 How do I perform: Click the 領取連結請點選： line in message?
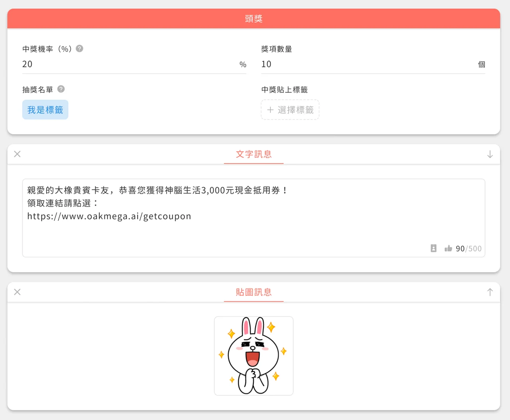click(63, 203)
